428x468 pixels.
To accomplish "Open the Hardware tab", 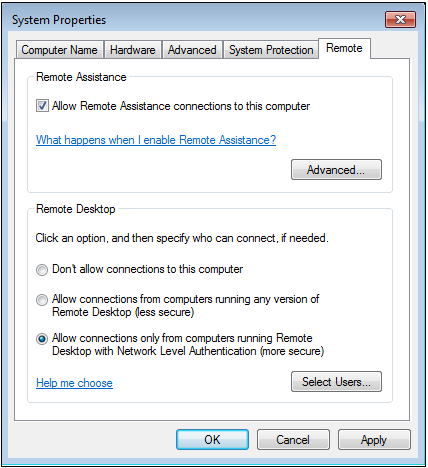I will coord(133,50).
